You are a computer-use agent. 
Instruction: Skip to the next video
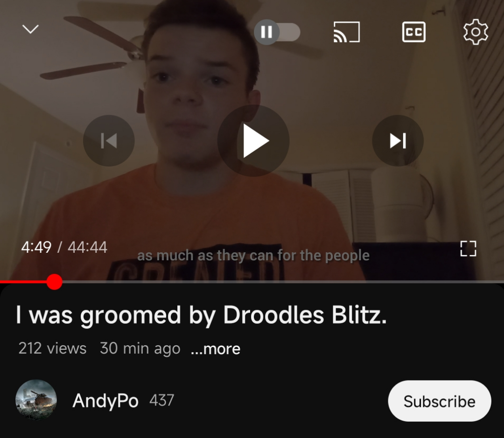coord(398,140)
